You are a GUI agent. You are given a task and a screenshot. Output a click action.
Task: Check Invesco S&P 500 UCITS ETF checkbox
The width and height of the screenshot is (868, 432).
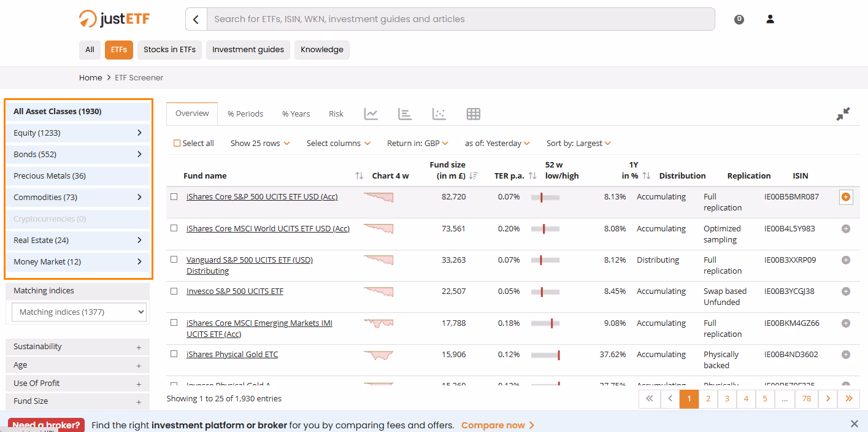click(x=174, y=291)
